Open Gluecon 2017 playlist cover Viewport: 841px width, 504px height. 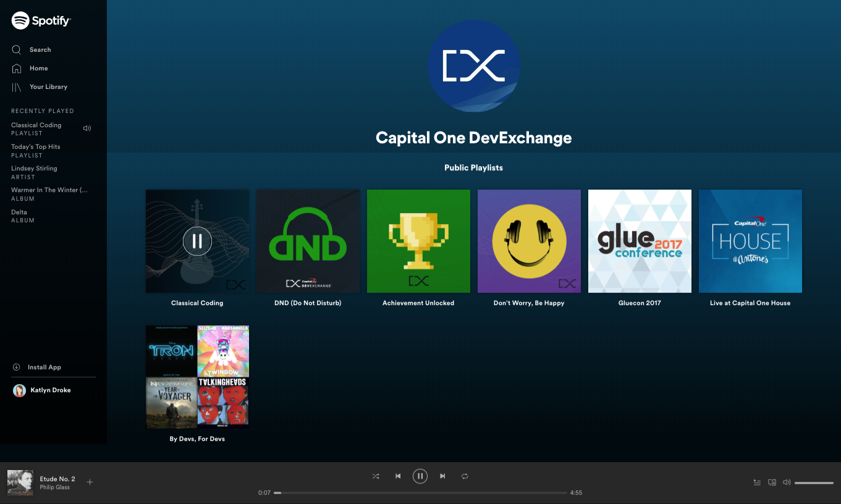(640, 241)
